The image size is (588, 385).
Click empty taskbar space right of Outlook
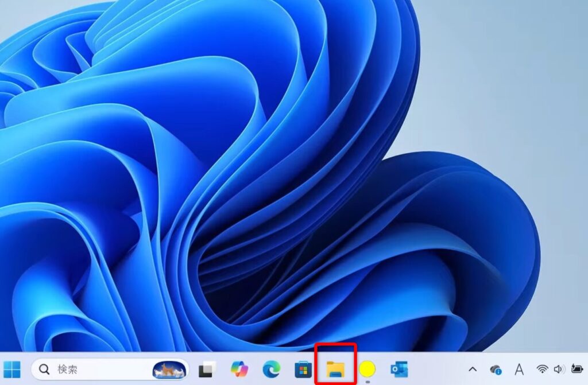tap(436, 369)
